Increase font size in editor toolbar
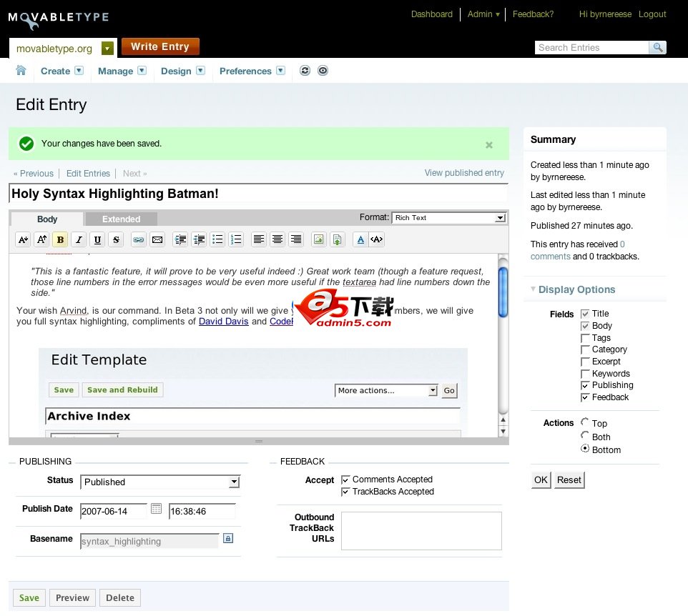Image resolution: width=688 pixels, height=616 pixels. [41, 239]
